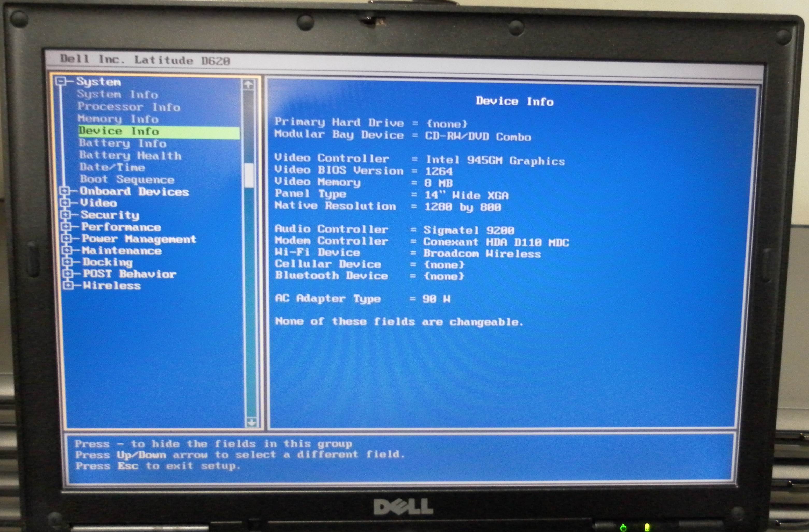Click the Cellular Device {none} value
This screenshot has width=809, height=532.
(444, 264)
